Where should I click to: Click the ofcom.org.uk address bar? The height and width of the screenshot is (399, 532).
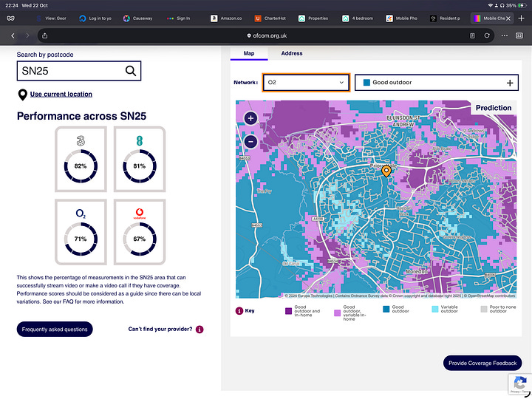point(266,35)
